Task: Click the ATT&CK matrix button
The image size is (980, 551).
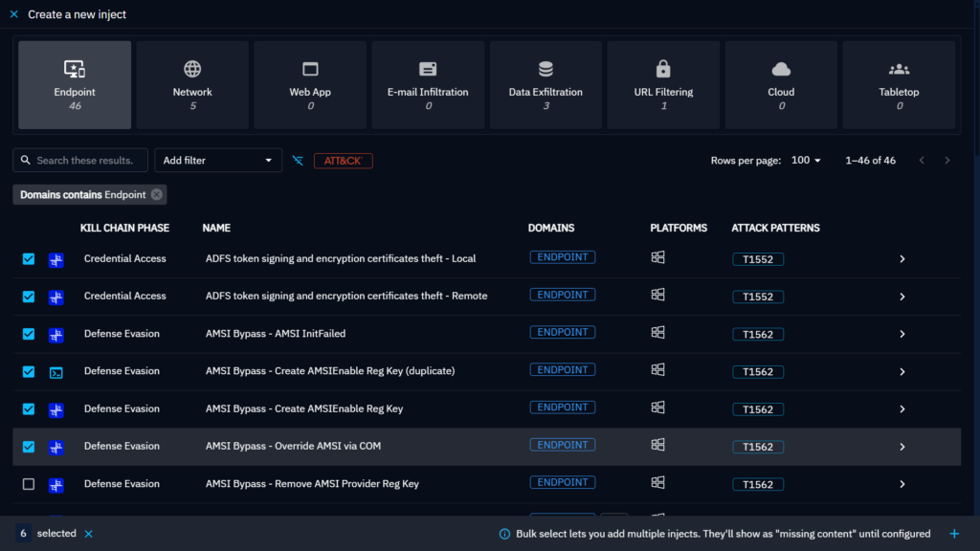Action: point(343,161)
